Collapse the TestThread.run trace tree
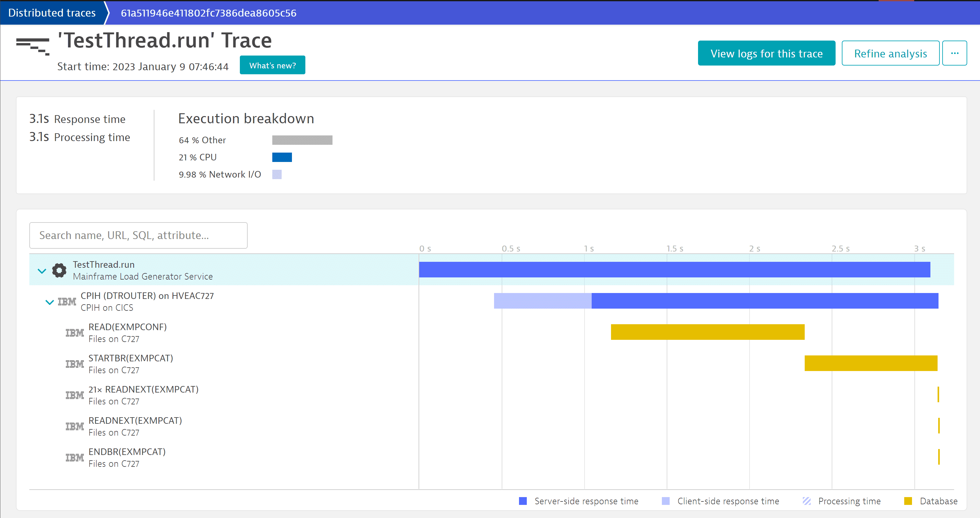 click(40, 270)
